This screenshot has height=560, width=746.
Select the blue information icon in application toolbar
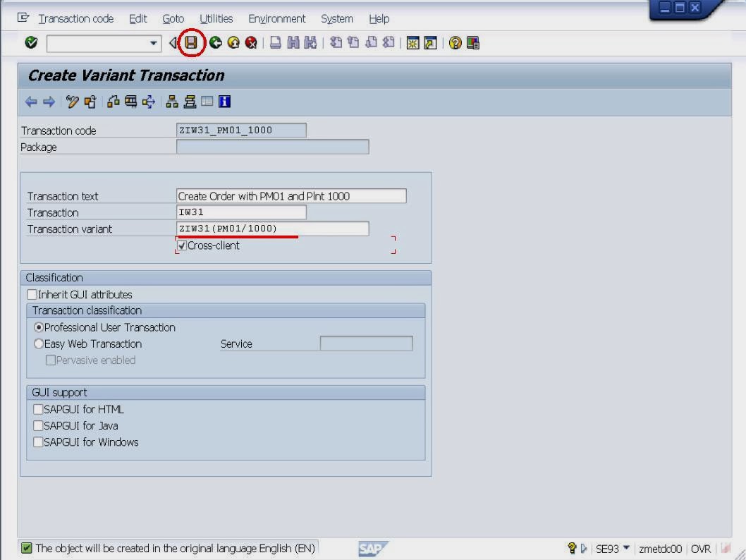225,102
